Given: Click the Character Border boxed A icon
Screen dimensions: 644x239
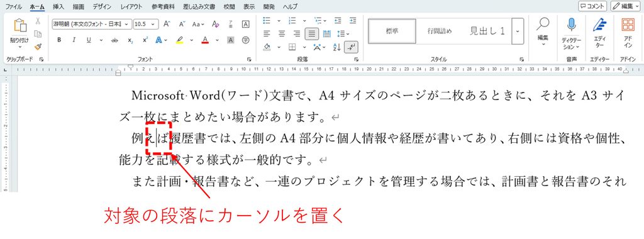Looking at the screenshot, I should pyautogui.click(x=246, y=25).
